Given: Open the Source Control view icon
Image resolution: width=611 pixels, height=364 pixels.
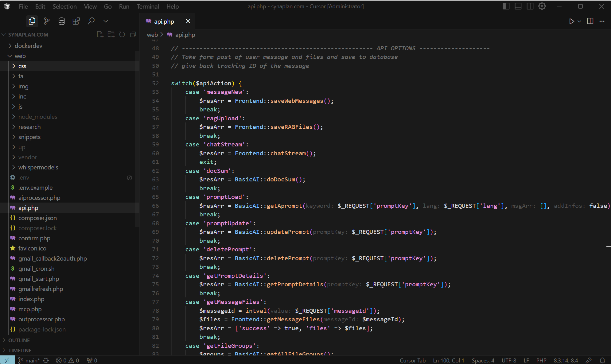Looking at the screenshot, I should click(x=47, y=21).
